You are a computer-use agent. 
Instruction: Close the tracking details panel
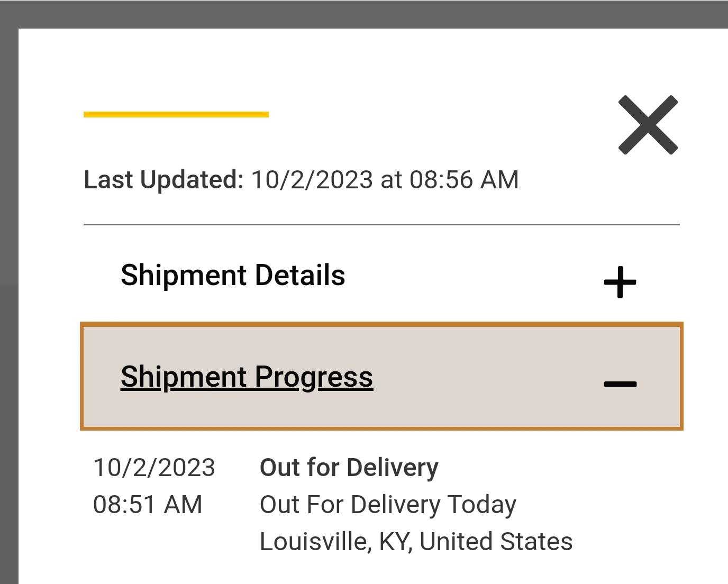(648, 125)
